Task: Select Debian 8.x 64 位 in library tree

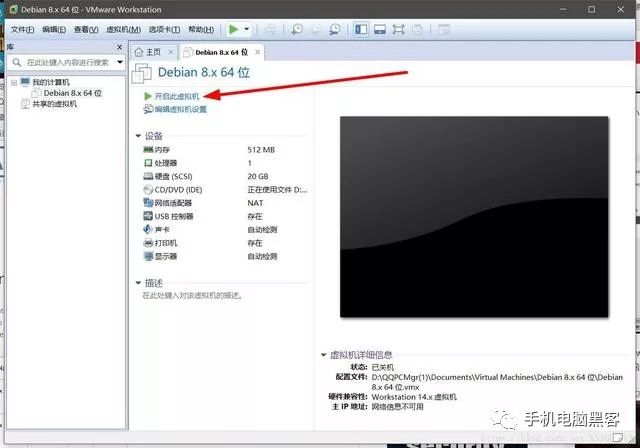Action: click(73, 93)
